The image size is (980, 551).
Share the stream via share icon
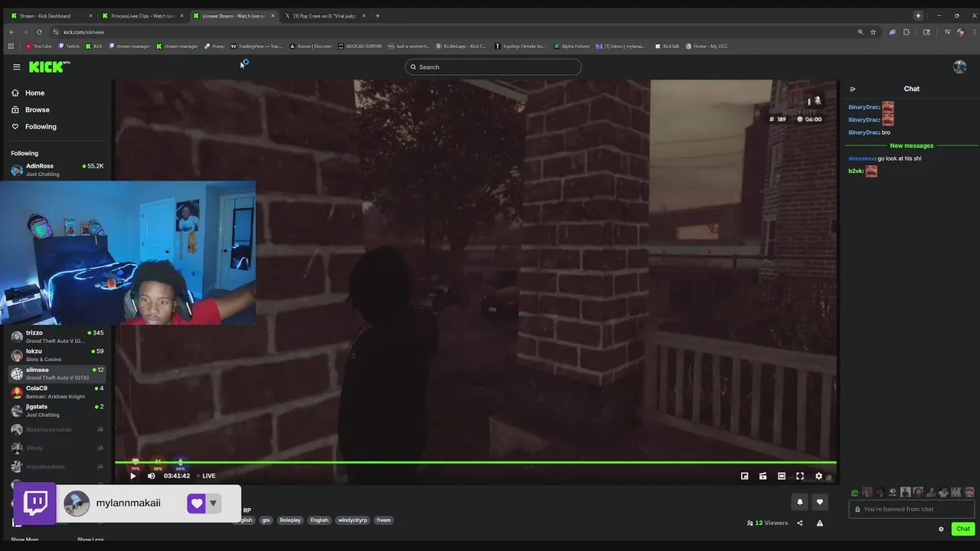pos(799,523)
